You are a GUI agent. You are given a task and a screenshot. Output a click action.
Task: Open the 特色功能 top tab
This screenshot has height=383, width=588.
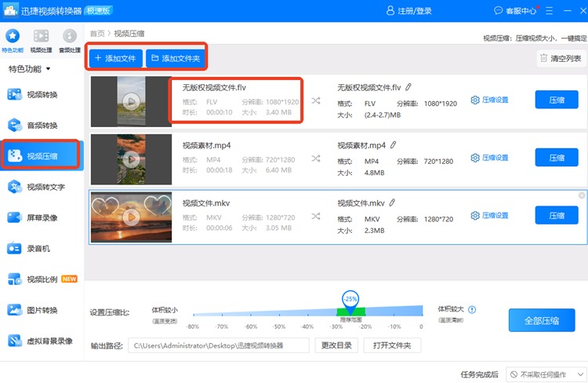click(13, 41)
